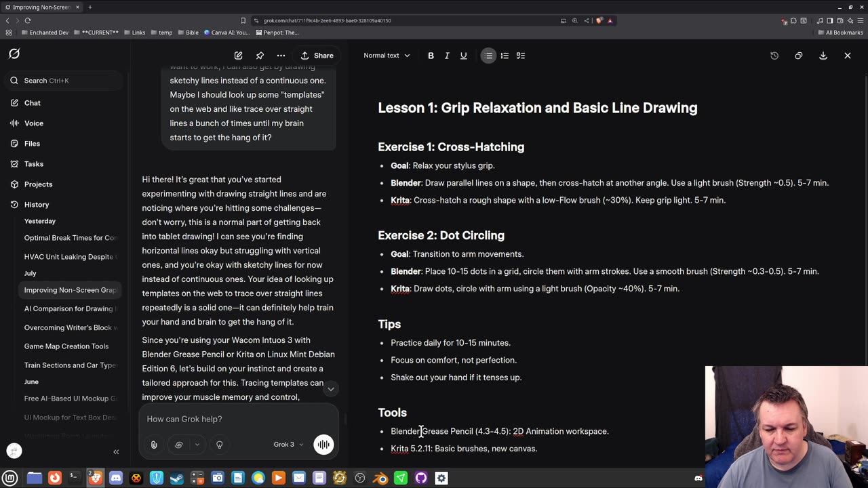Image resolution: width=868 pixels, height=488 pixels.
Task: Open the Canva AI bookmark
Action: pyautogui.click(x=227, y=33)
